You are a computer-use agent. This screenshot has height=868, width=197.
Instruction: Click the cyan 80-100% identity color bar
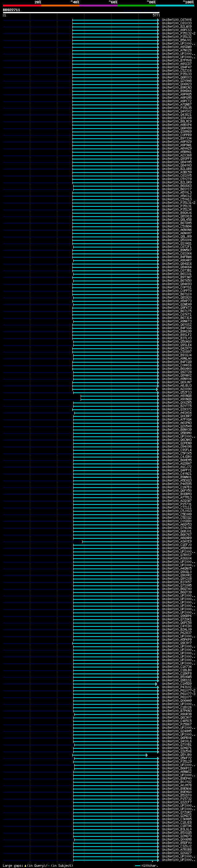(175, 6)
